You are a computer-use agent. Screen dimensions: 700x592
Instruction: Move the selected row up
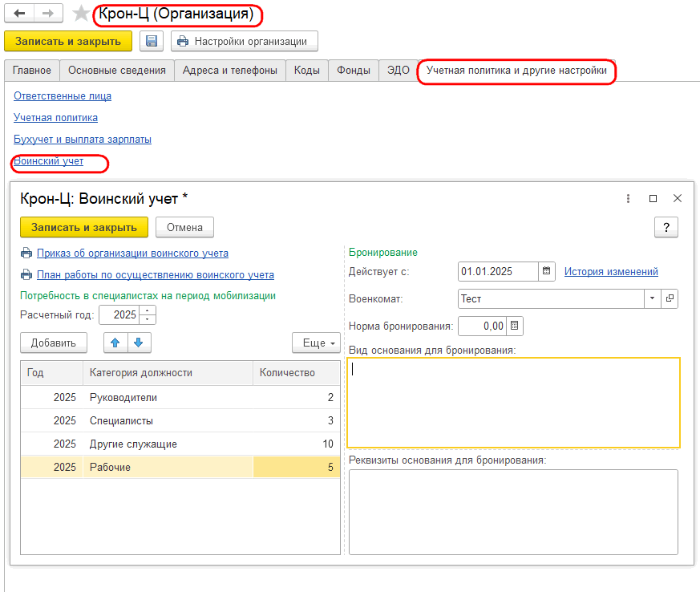coord(115,343)
